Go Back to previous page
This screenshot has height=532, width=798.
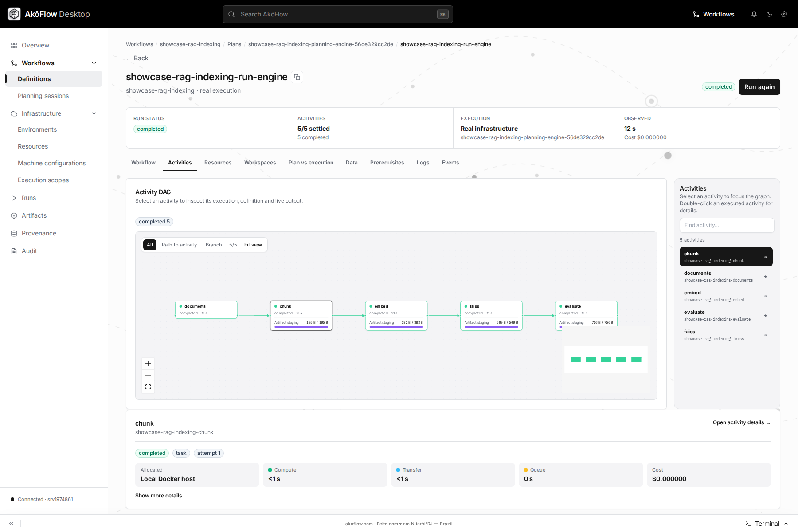click(137, 58)
